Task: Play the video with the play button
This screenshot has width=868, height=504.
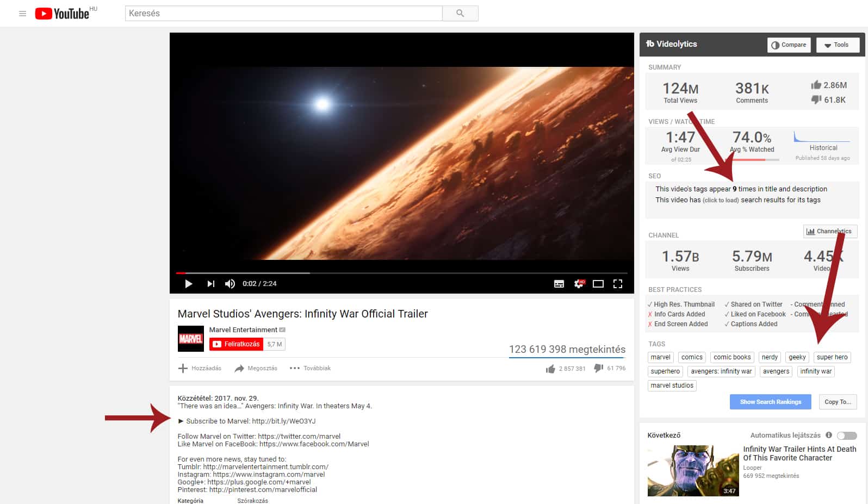Action: pyautogui.click(x=189, y=284)
